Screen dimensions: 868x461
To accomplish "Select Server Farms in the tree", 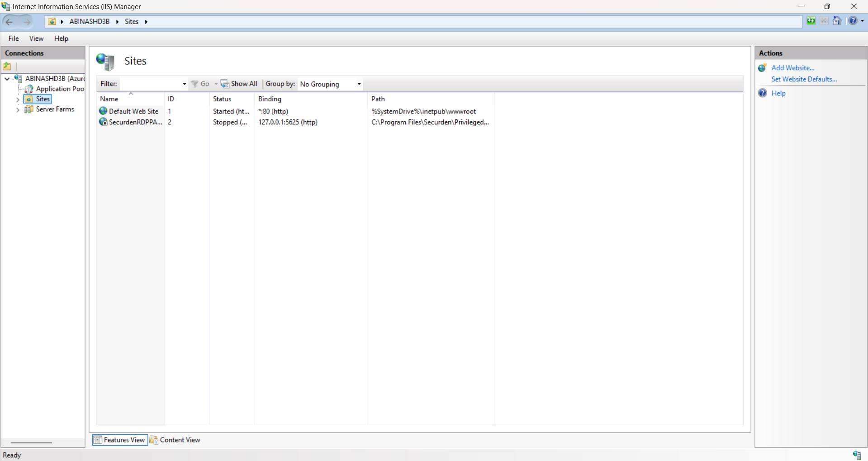I will [55, 109].
